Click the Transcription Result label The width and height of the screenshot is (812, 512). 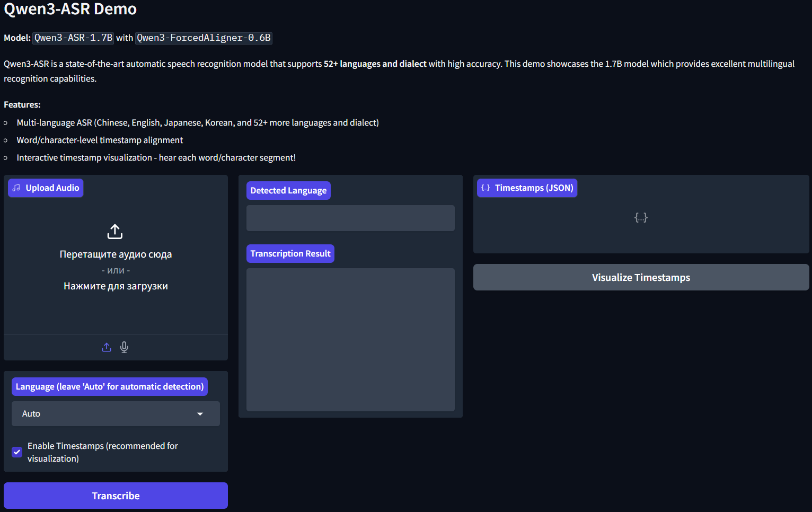pyautogui.click(x=290, y=253)
